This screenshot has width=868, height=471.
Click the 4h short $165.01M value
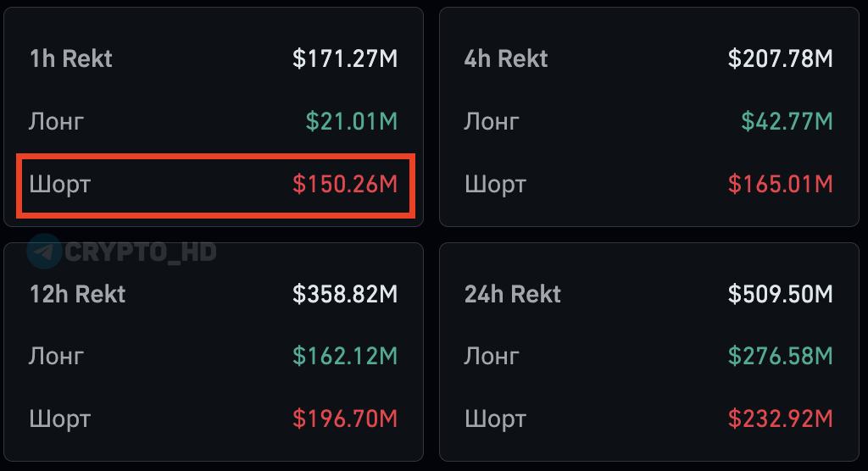point(781,184)
